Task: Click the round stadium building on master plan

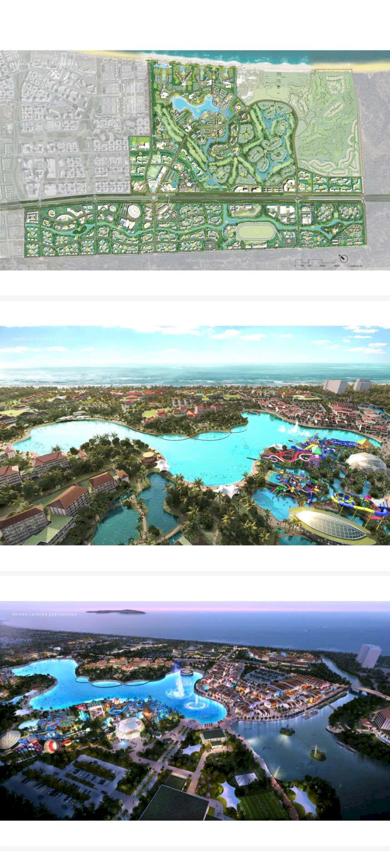Action: (135, 211)
